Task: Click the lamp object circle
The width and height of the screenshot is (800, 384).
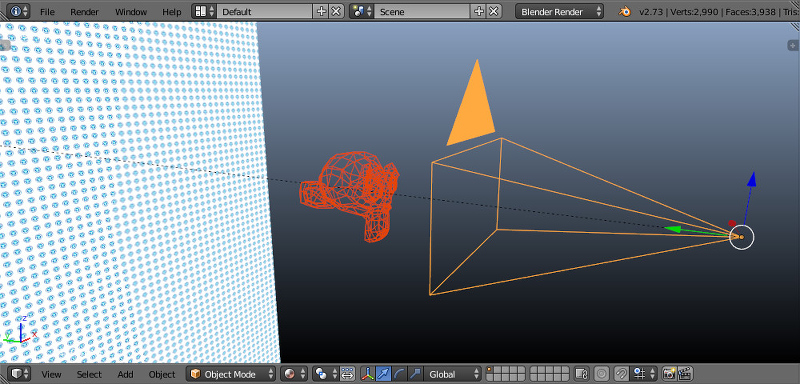Action: pyautogui.click(x=741, y=238)
